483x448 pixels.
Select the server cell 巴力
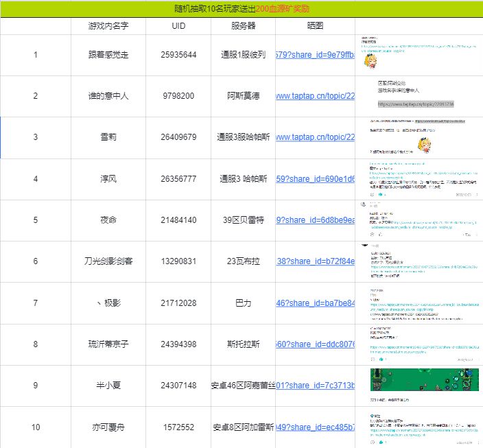[244, 303]
